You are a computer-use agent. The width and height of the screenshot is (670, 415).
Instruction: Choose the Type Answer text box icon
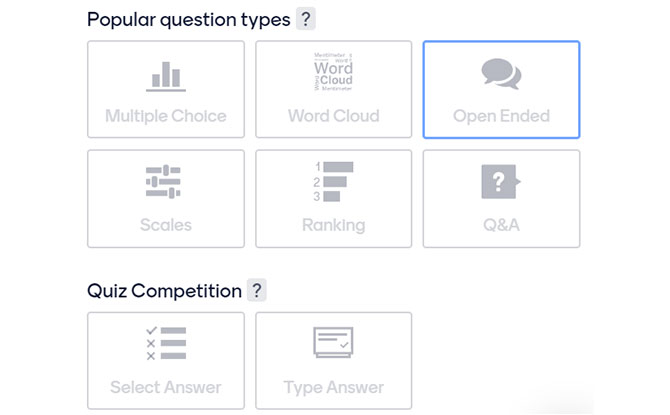(x=333, y=342)
